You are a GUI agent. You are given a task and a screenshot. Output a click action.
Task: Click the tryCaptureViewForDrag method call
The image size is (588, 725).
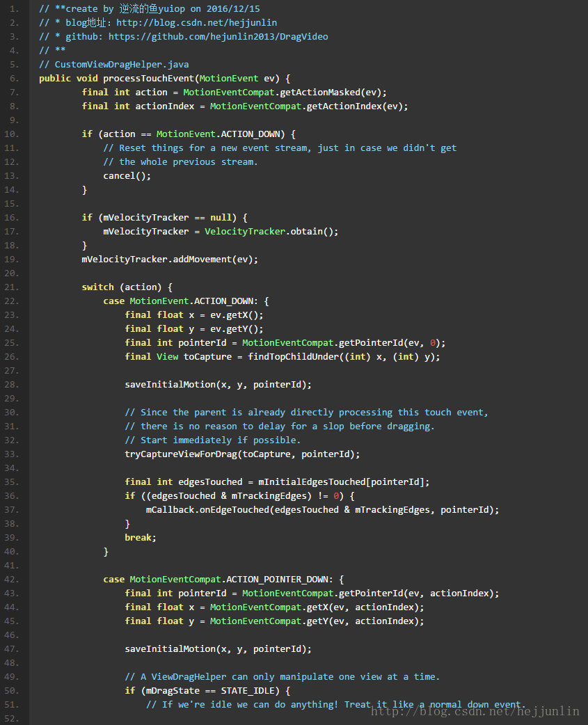click(183, 454)
